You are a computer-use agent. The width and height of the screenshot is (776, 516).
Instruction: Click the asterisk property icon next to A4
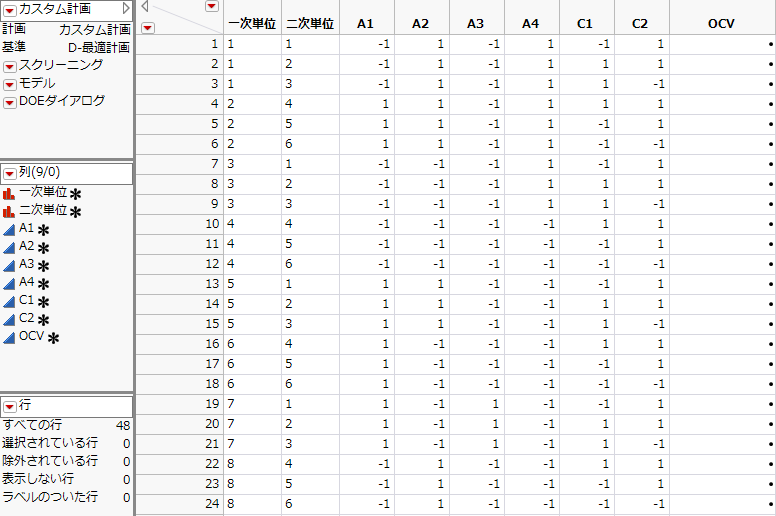click(x=44, y=284)
